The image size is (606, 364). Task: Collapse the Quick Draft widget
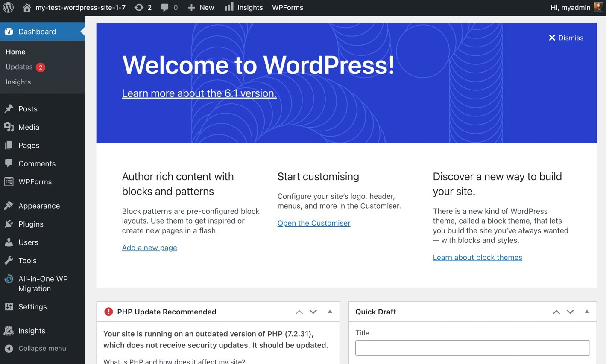pyautogui.click(x=587, y=312)
